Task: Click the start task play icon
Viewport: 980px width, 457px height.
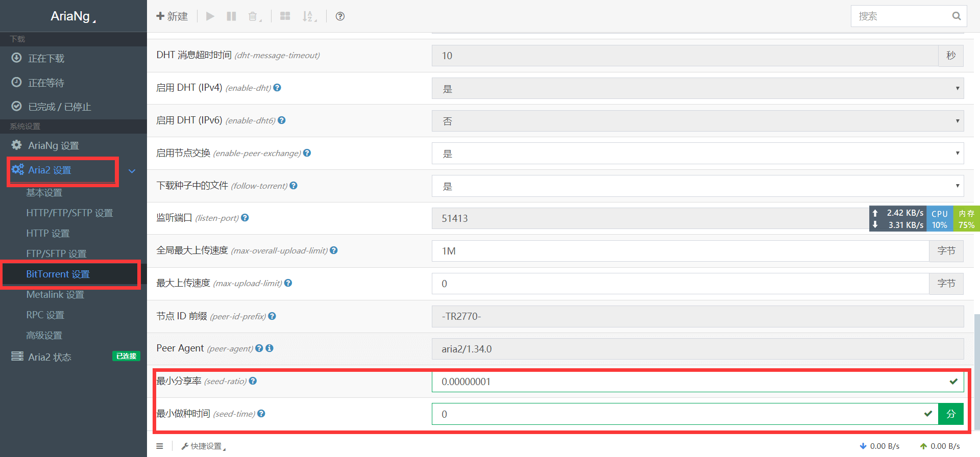Action: point(210,16)
